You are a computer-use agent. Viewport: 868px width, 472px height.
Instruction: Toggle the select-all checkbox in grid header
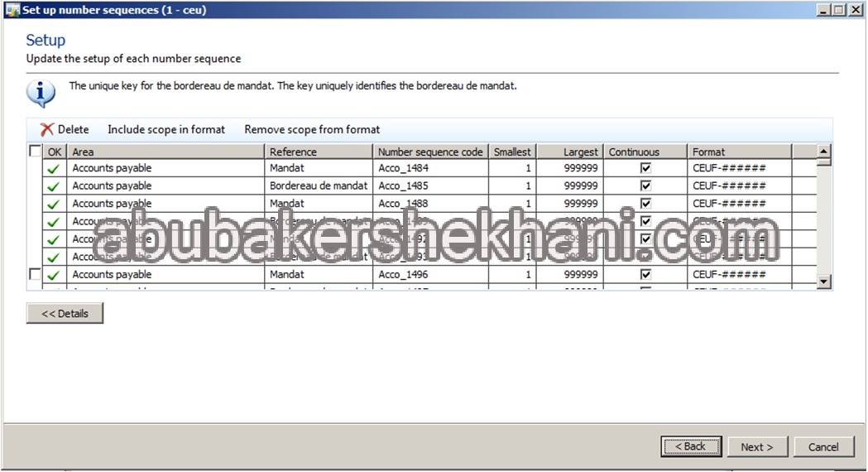[35, 152]
